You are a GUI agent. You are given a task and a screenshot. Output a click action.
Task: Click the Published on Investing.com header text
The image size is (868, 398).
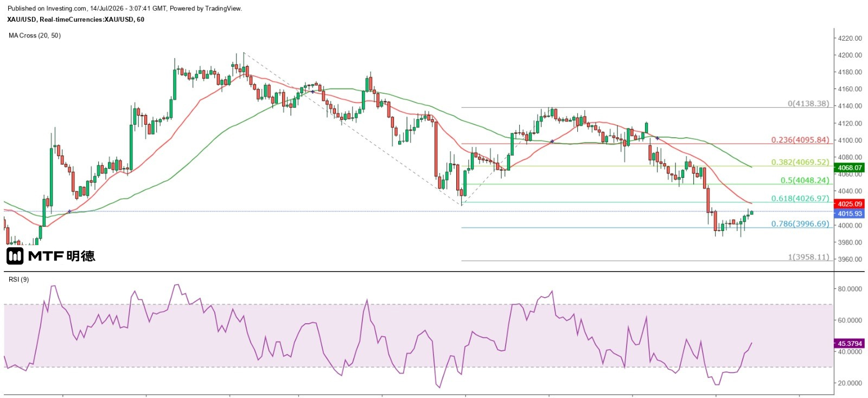pos(47,8)
